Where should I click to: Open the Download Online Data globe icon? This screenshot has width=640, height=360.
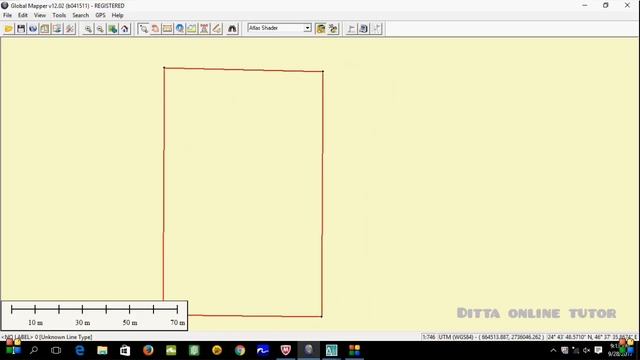click(33, 29)
